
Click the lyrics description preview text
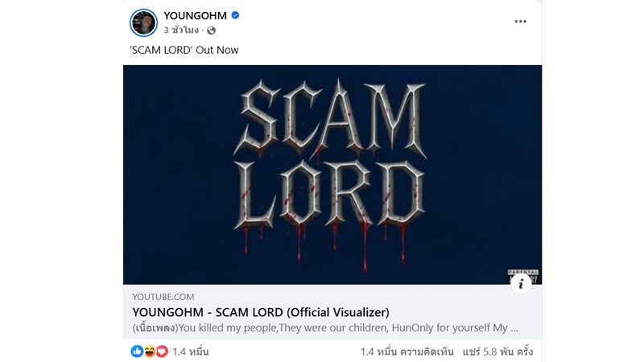[x=325, y=328]
